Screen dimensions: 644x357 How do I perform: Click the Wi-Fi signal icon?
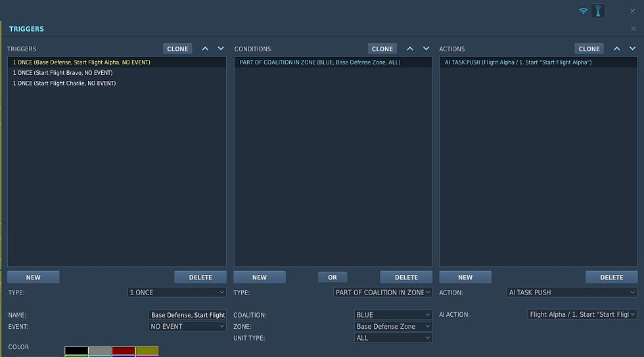coord(584,11)
